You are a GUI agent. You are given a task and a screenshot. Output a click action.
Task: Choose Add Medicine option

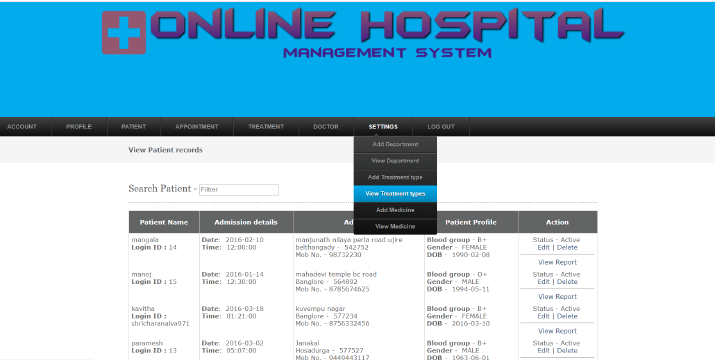click(395, 210)
